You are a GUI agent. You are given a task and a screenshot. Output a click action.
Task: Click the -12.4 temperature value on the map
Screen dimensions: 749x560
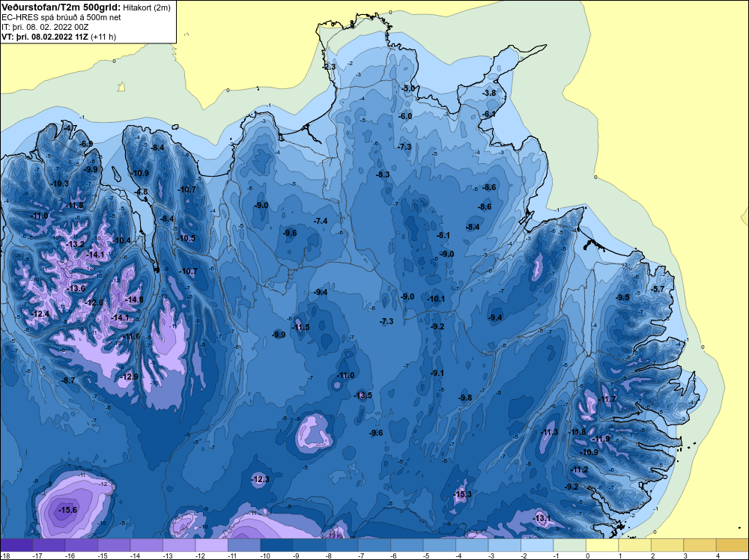click(x=40, y=314)
